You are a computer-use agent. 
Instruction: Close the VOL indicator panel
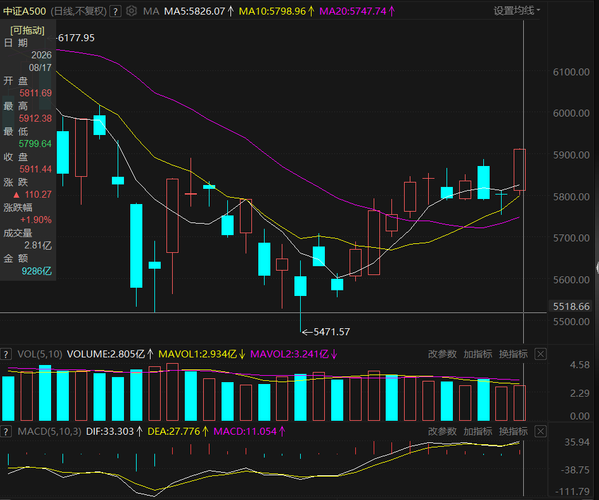click(x=540, y=354)
